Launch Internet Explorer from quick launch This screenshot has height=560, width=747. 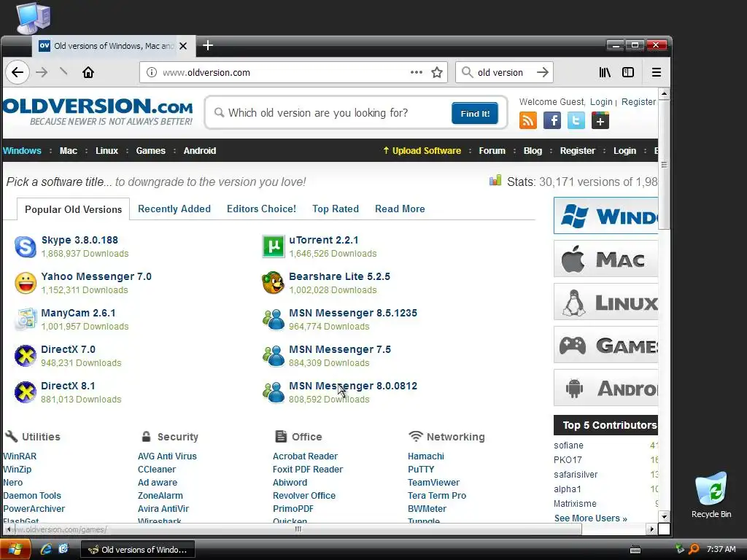(x=46, y=549)
